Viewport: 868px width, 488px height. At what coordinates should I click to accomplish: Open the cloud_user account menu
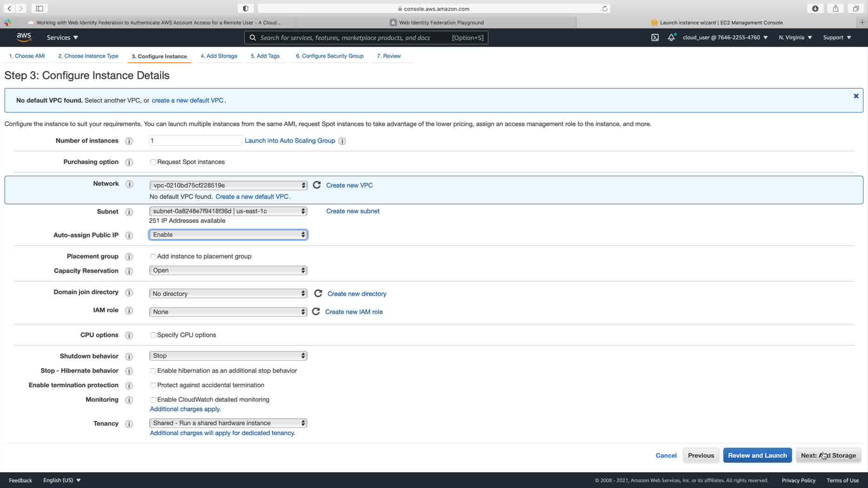(x=725, y=38)
